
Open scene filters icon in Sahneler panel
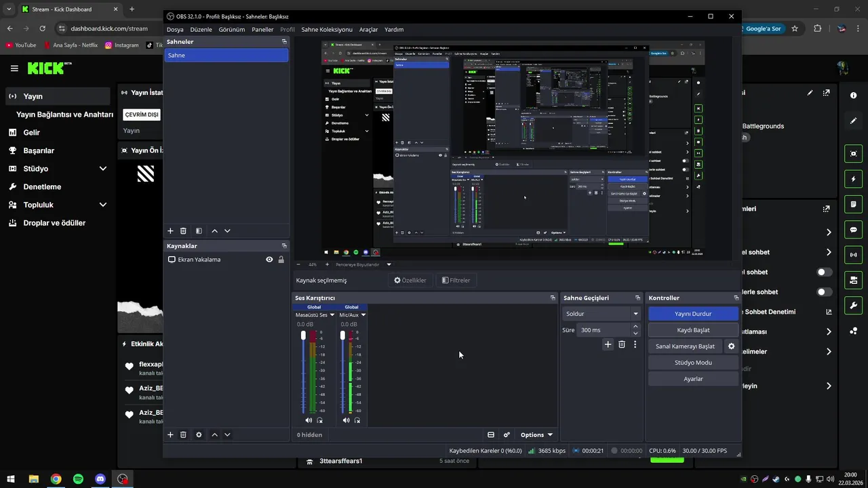click(x=199, y=231)
